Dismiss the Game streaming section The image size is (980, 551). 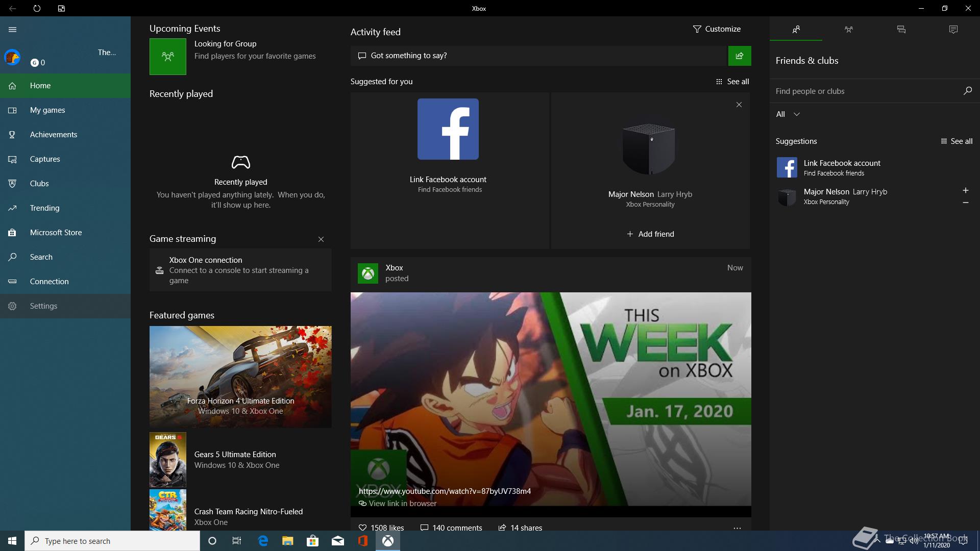click(321, 239)
